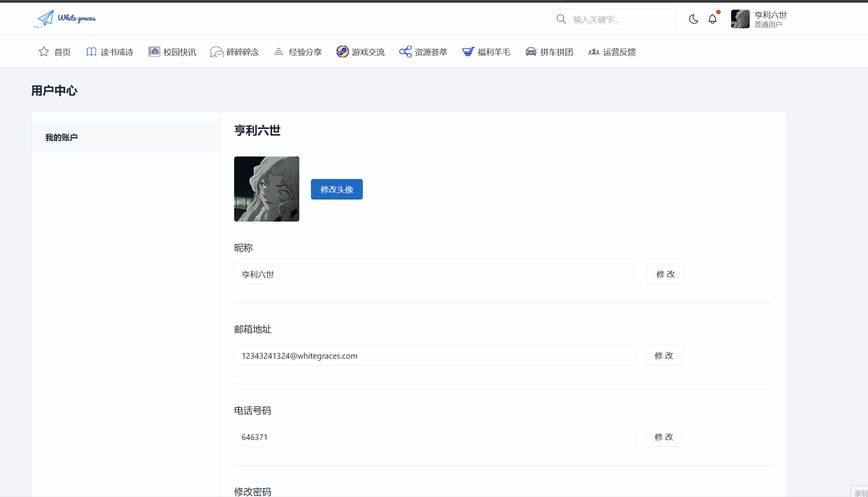This screenshot has height=497, width=868.
Task: Open the 经验分享 navigation item
Action: click(x=305, y=52)
